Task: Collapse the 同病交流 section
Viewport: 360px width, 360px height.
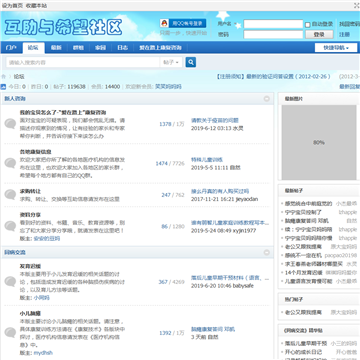Action: point(267,252)
